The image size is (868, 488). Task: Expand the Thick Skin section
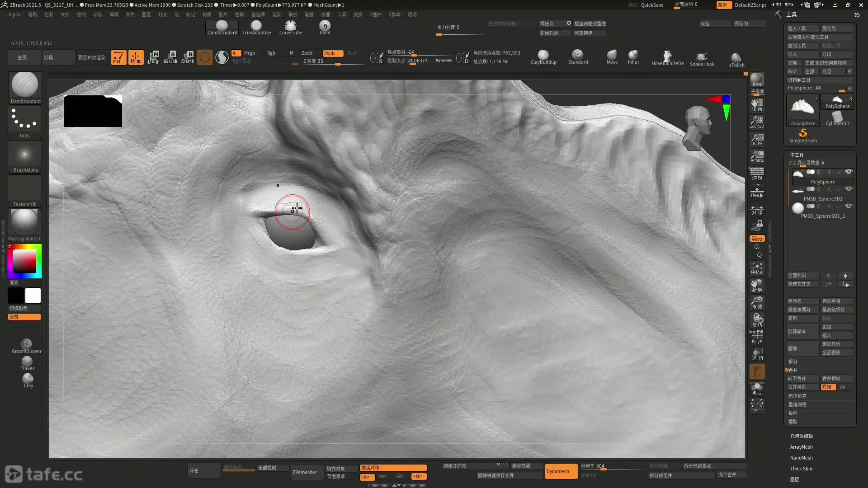tap(801, 469)
